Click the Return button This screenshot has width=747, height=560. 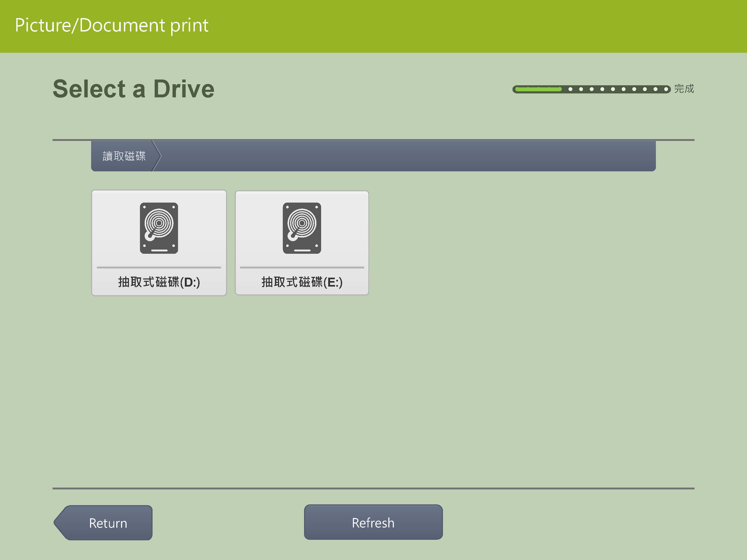103,523
